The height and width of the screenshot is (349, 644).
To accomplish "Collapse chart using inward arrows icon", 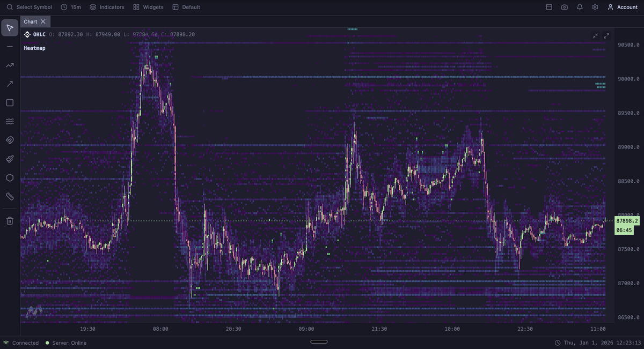I will pos(595,36).
